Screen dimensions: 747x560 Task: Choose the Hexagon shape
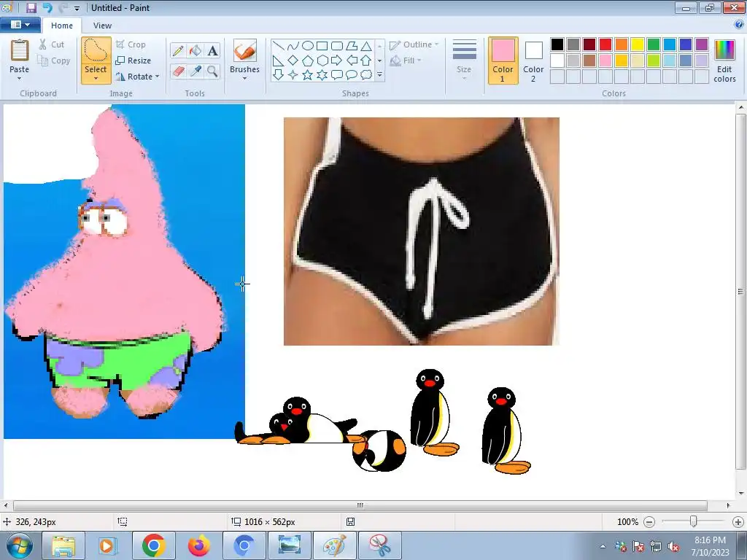pos(322,61)
